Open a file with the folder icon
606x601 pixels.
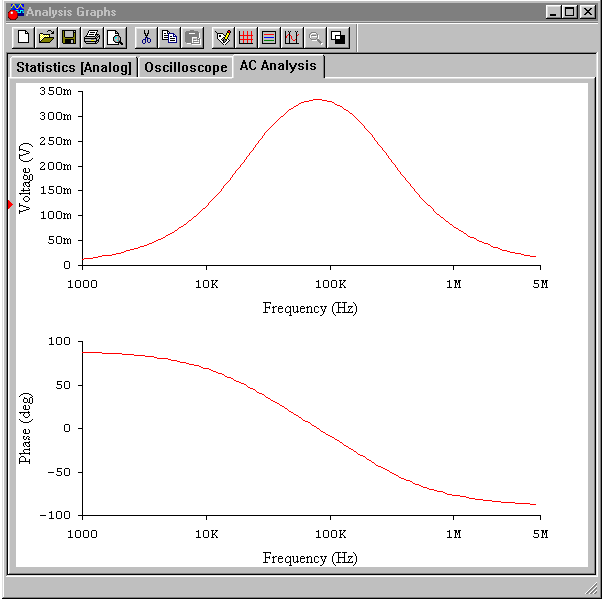(x=46, y=37)
